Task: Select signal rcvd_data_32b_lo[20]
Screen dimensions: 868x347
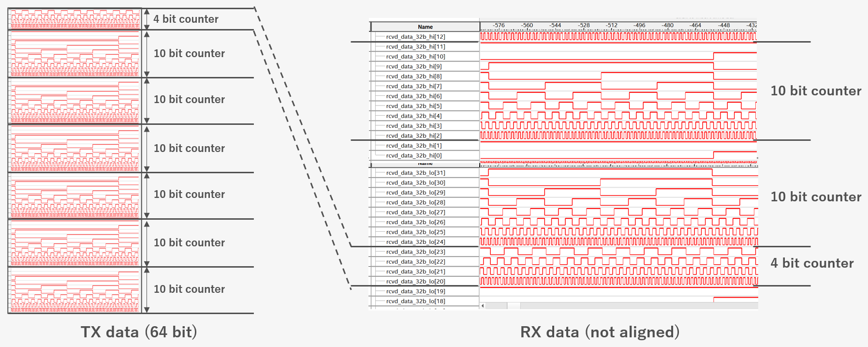Action: point(415,281)
